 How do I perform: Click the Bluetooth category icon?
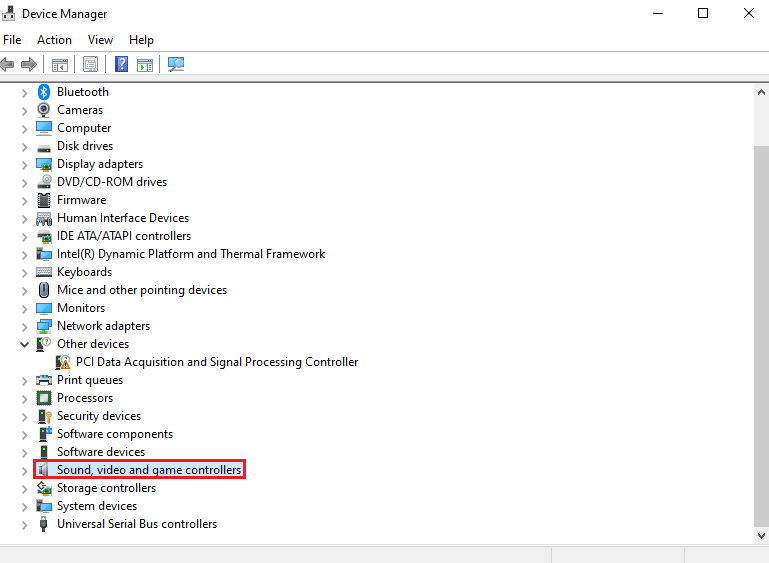pos(44,92)
